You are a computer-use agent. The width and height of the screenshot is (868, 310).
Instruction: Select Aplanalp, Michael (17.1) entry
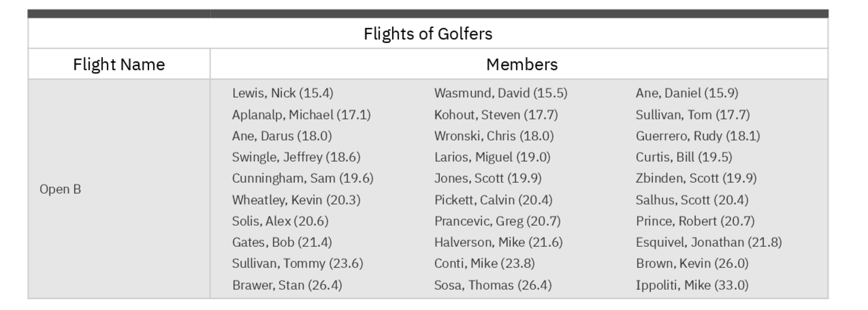[x=301, y=115]
